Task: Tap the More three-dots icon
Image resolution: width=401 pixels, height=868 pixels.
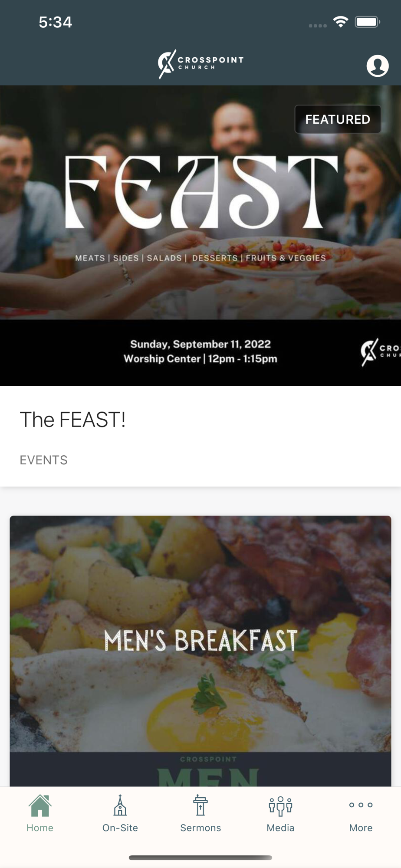Action: pyautogui.click(x=361, y=805)
